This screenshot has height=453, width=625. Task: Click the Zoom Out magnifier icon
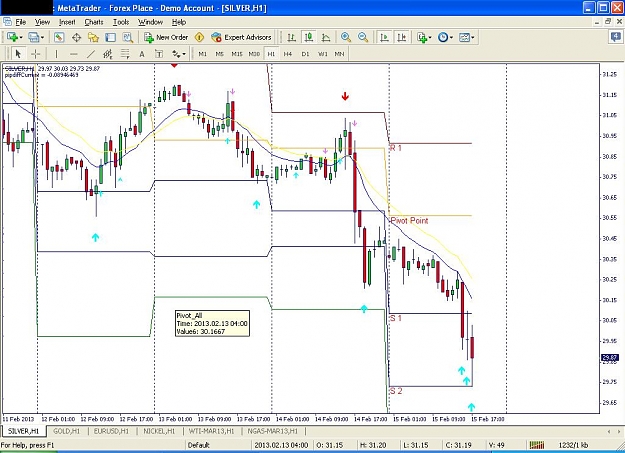(x=363, y=37)
